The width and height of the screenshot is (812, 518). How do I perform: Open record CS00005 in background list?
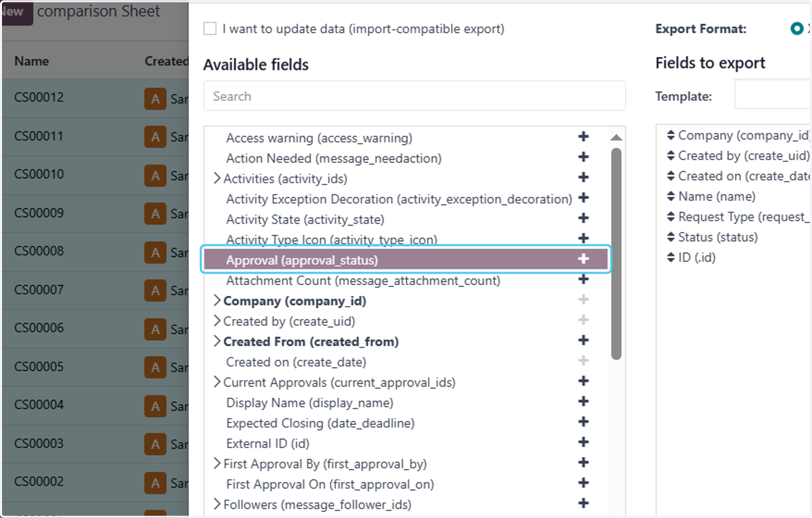(x=39, y=366)
